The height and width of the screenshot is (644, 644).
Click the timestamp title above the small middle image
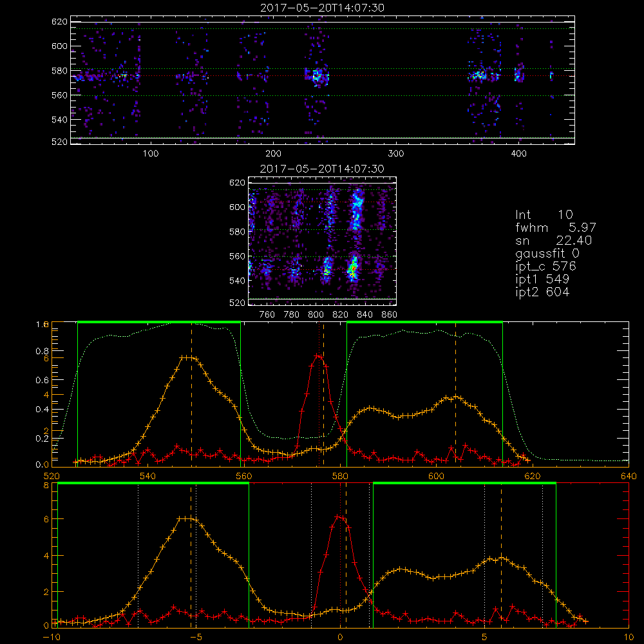[x=322, y=169]
